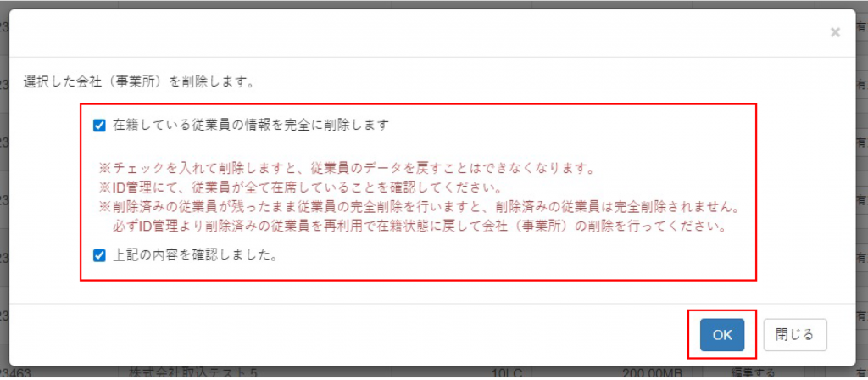This screenshot has width=868, height=380.
Task: Click the X icon to dismiss dialog
Action: coord(835,33)
